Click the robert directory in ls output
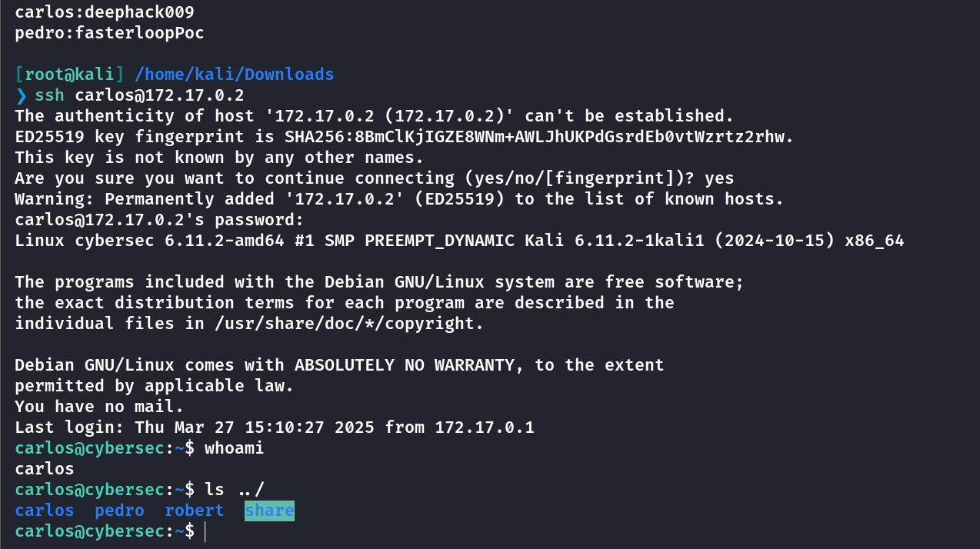The height and width of the screenshot is (549, 980). 194,510
